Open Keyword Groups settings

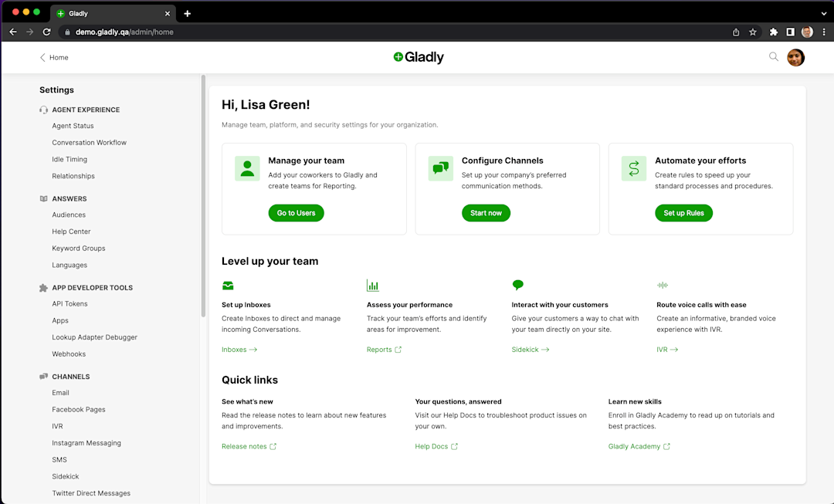79,249
